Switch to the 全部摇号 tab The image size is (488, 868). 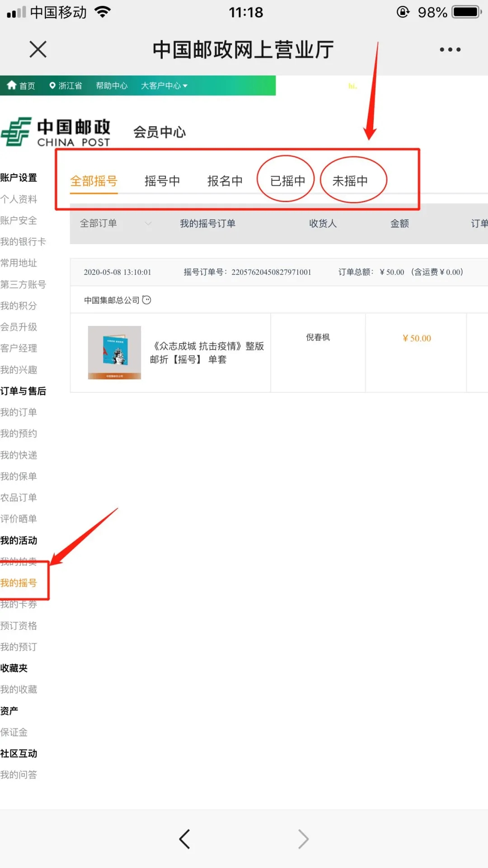pos(94,181)
